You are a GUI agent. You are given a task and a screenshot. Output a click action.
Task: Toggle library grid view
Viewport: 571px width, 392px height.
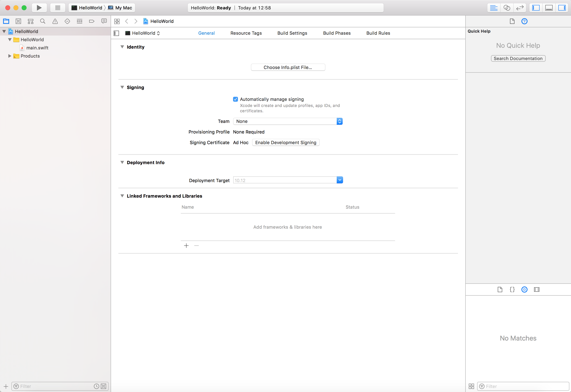pyautogui.click(x=471, y=386)
